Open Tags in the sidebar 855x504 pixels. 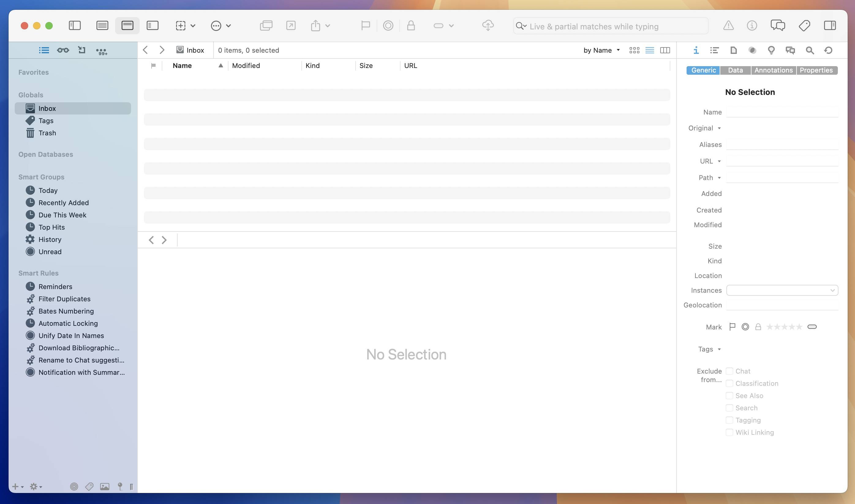point(46,121)
